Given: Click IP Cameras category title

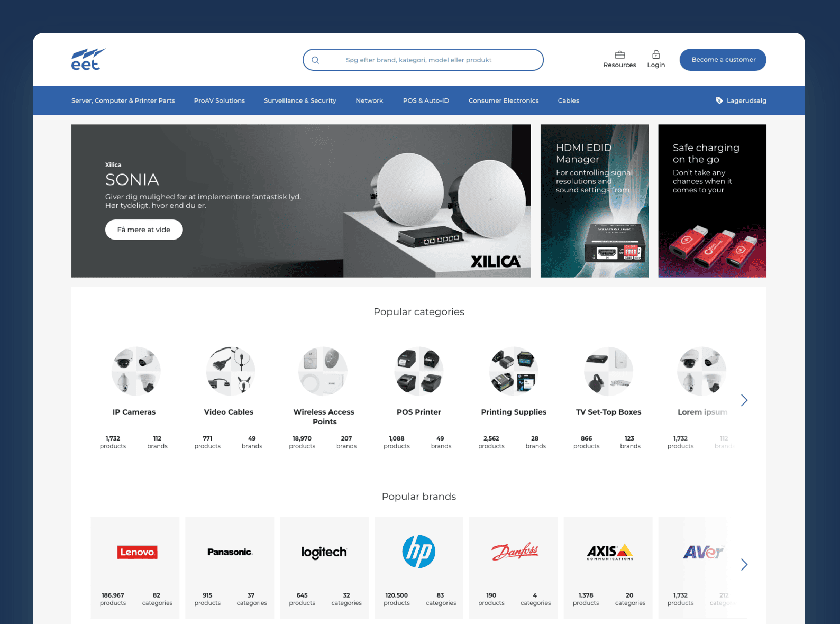Looking at the screenshot, I should click(x=134, y=412).
